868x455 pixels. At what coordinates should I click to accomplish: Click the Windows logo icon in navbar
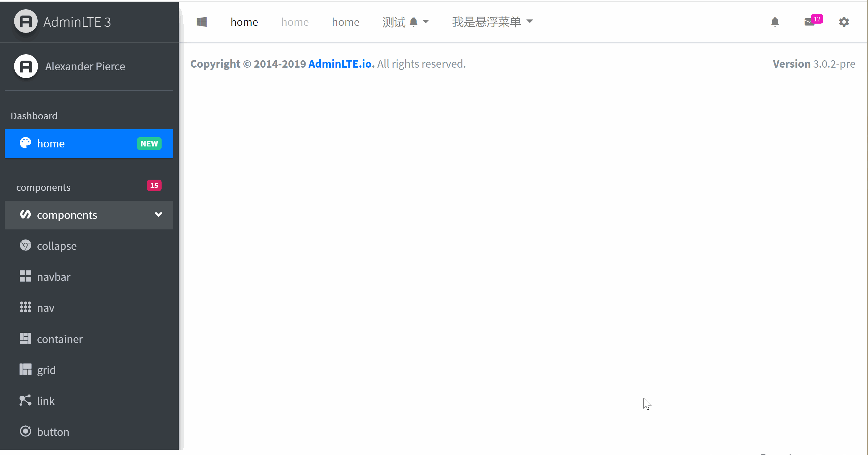tap(202, 22)
